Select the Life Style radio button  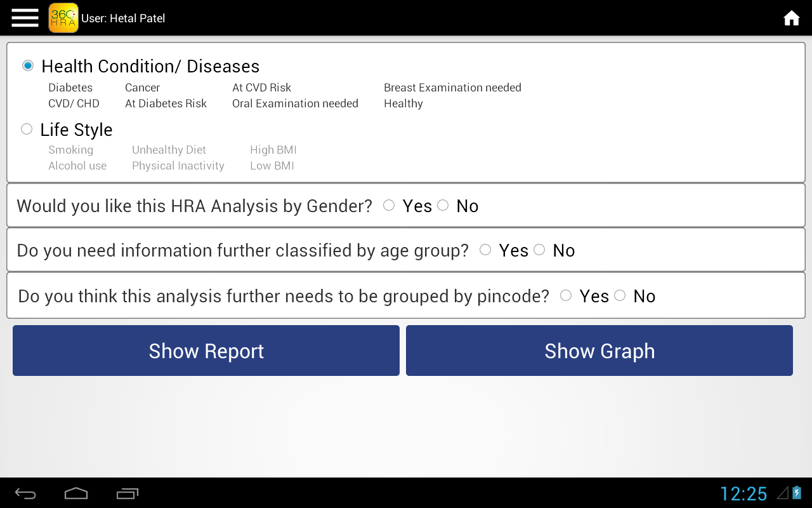27,130
